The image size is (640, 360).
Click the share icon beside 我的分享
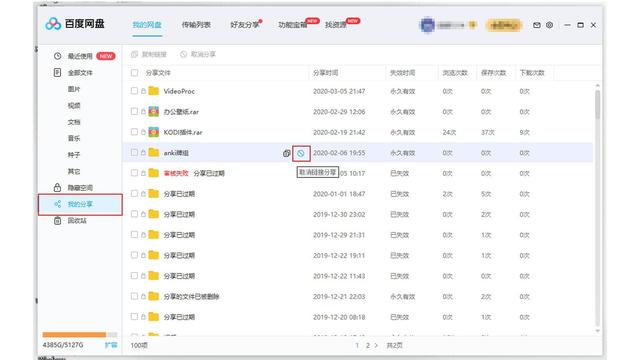click(58, 204)
